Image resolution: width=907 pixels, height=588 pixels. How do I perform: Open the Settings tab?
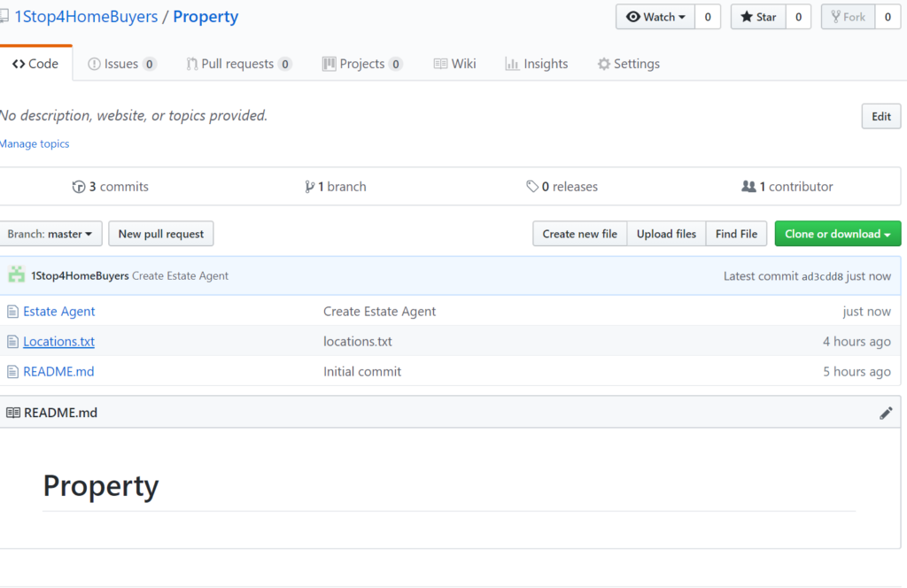[x=628, y=64]
